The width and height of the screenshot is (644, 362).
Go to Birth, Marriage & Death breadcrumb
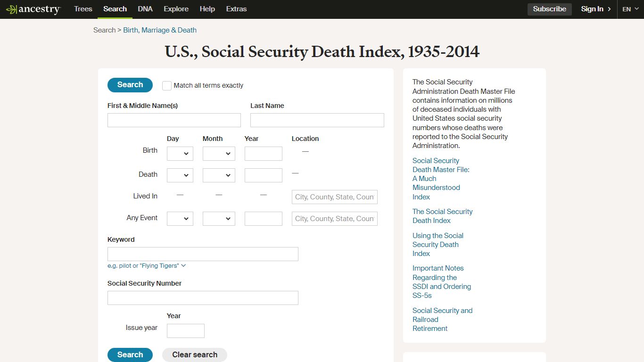[160, 30]
